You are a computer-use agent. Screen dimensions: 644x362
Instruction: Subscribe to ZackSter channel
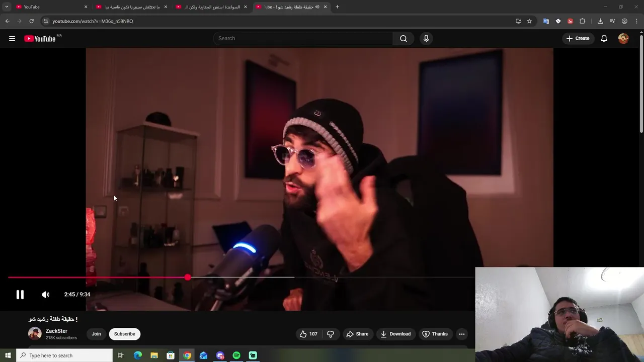(x=124, y=334)
